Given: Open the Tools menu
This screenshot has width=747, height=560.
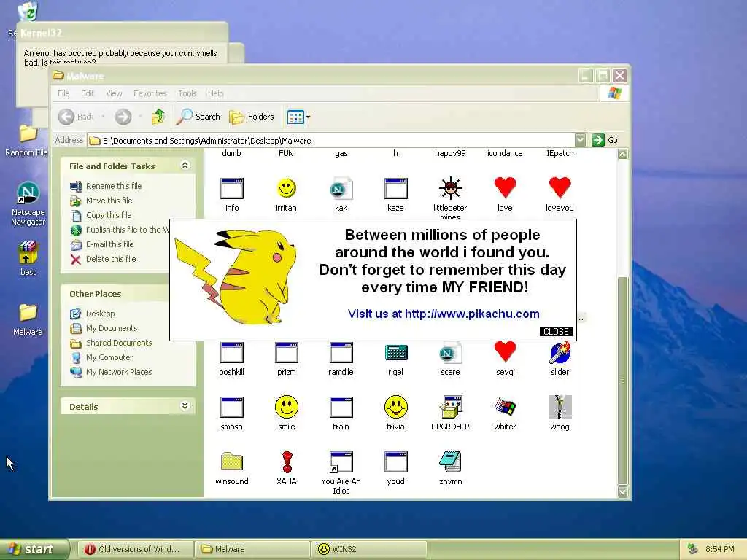Looking at the screenshot, I should [x=187, y=93].
